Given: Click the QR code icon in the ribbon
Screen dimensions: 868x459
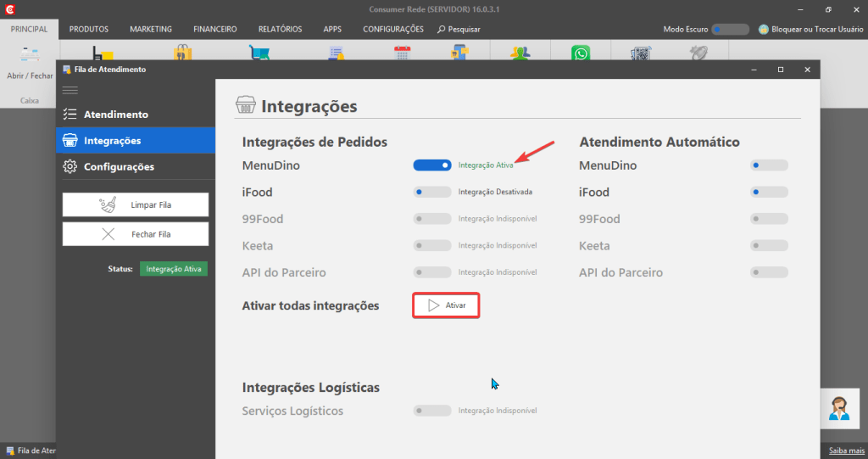Looking at the screenshot, I should [x=641, y=53].
